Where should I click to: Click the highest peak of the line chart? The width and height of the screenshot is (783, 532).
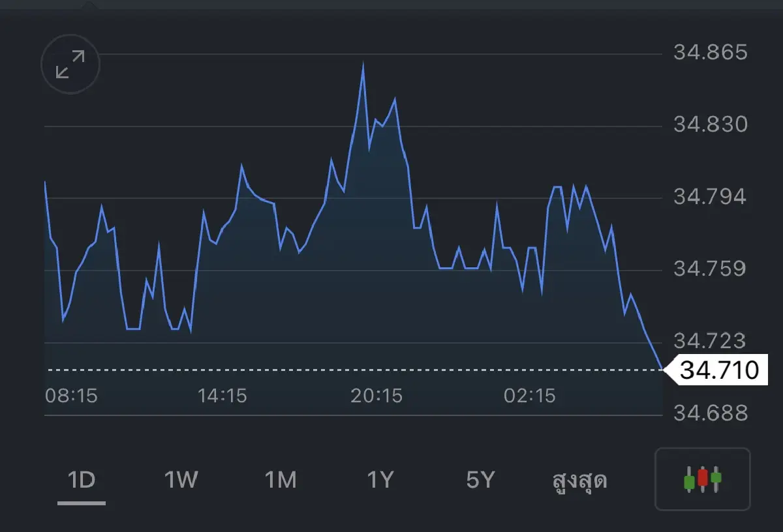pos(363,63)
